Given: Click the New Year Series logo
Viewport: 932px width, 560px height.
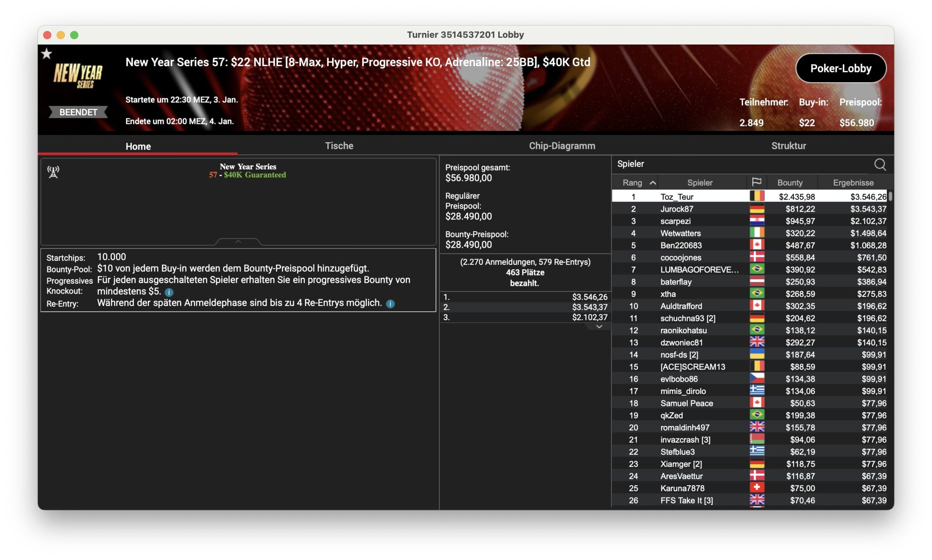Looking at the screenshot, I should (x=78, y=75).
